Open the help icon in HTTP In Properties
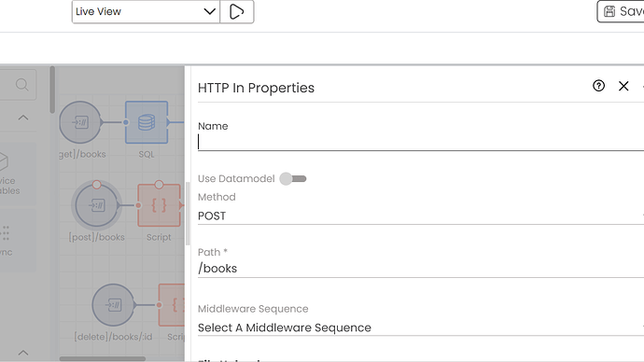This screenshot has height=362, width=644. (x=598, y=86)
